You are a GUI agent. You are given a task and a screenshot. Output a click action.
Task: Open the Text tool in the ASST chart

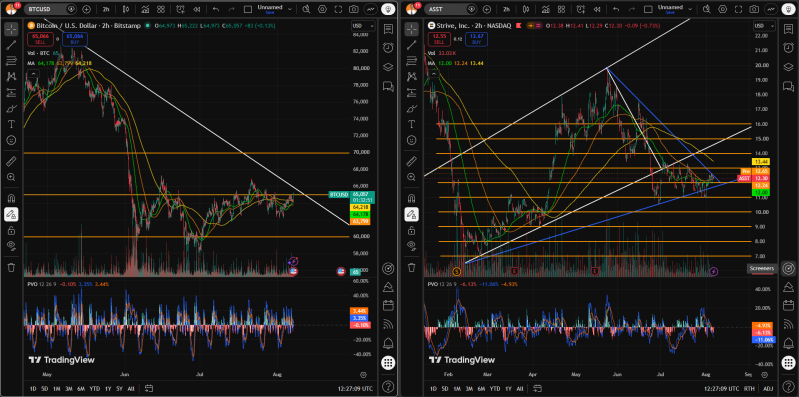point(411,124)
